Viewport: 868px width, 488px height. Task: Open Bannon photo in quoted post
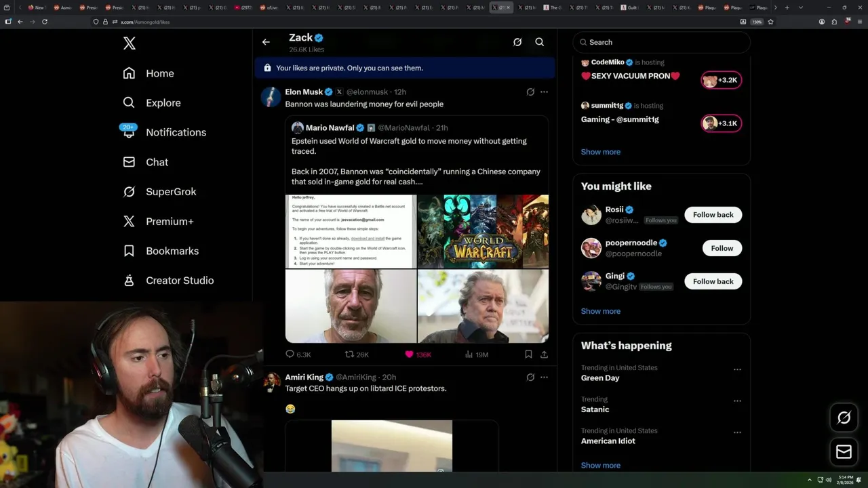pyautogui.click(x=483, y=306)
